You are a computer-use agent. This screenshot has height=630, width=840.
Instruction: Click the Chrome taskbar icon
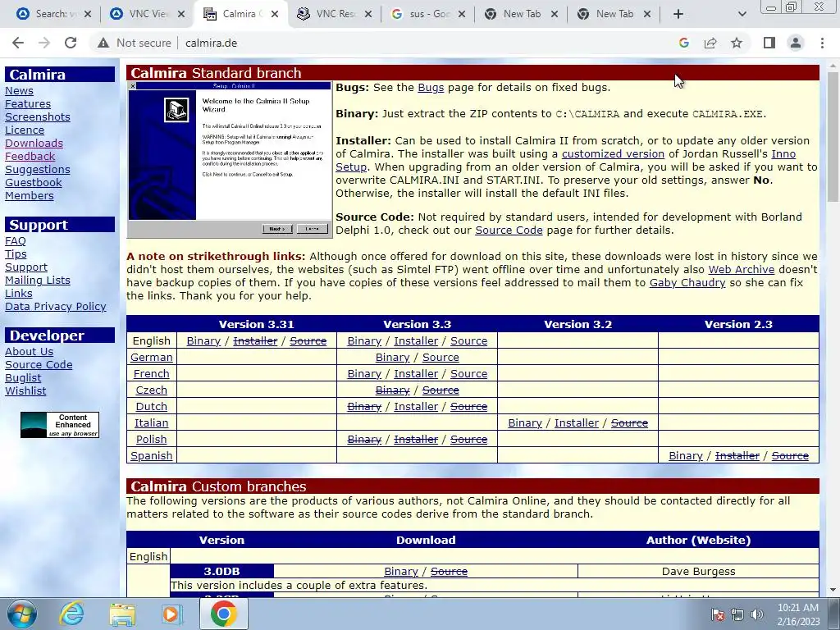click(x=223, y=614)
